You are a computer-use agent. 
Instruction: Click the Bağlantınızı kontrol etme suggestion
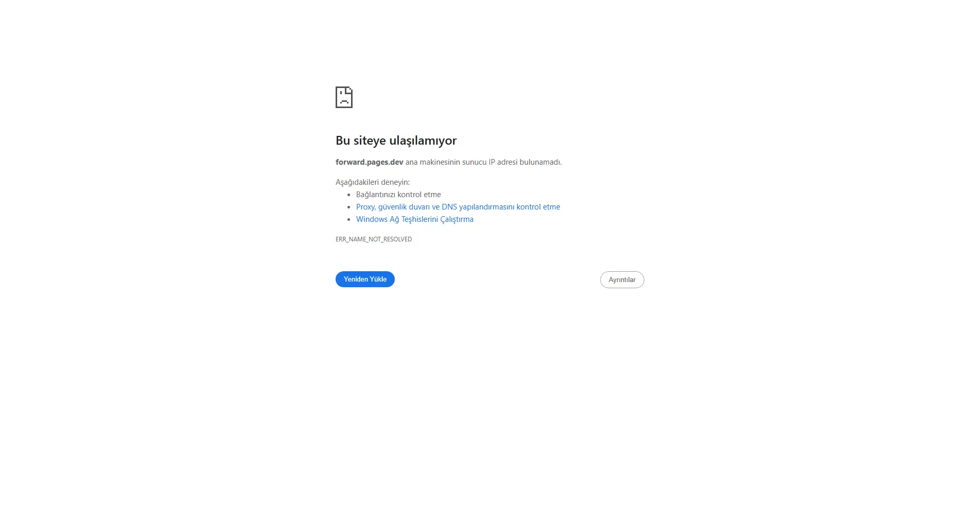(x=398, y=195)
